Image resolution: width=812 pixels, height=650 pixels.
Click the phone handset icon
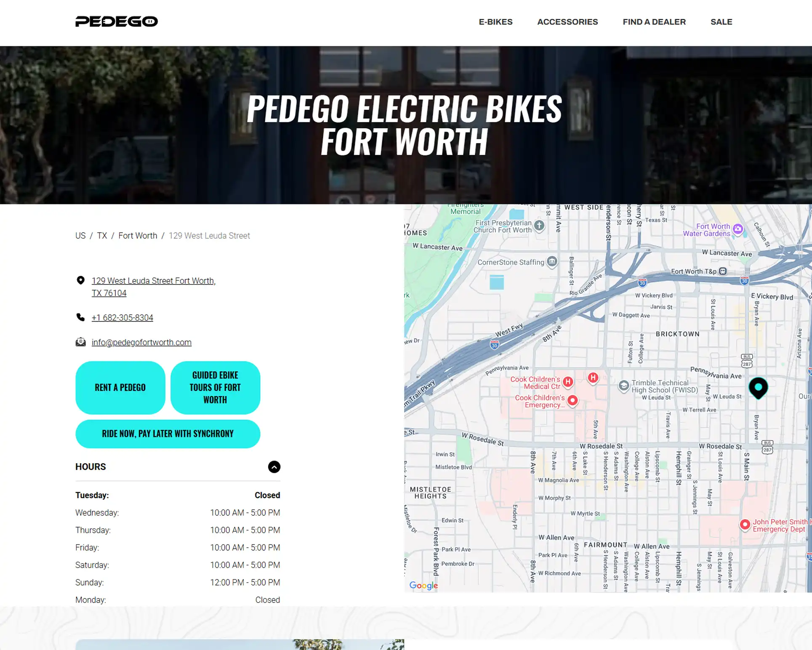[80, 317]
